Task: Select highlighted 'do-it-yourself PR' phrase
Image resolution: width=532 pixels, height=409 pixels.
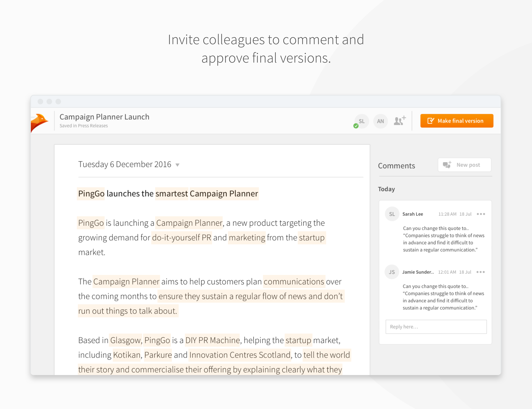Action: [x=181, y=238]
